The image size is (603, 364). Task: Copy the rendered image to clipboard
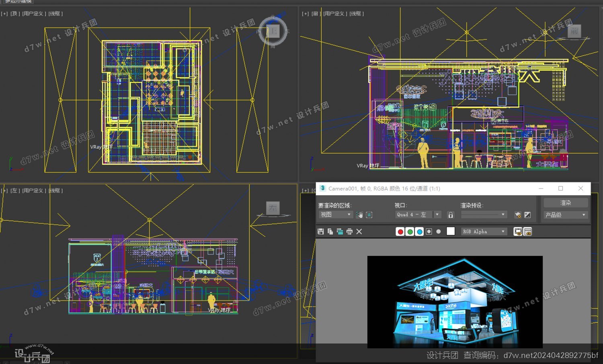pos(330,231)
